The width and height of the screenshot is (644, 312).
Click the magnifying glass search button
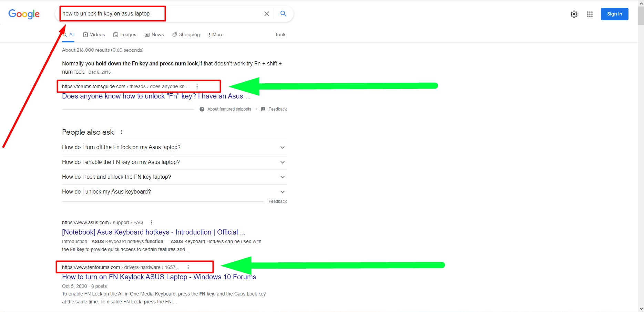pyautogui.click(x=283, y=14)
